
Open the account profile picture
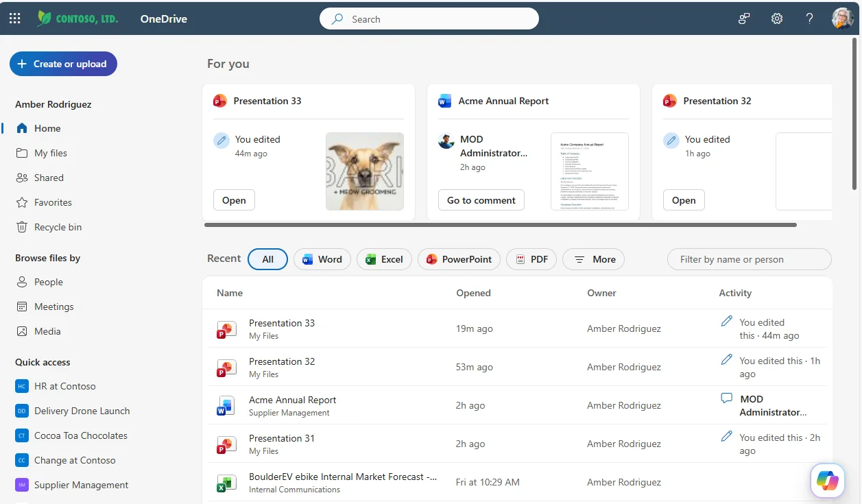point(843,19)
